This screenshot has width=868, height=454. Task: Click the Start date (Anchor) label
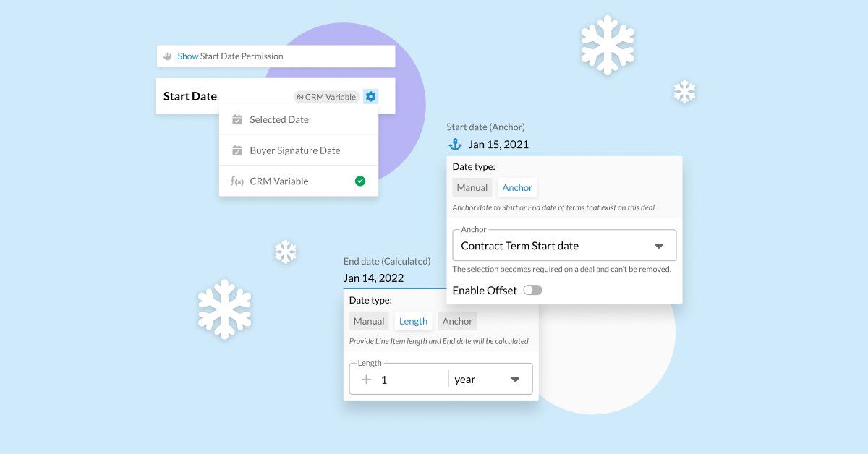pyautogui.click(x=485, y=127)
